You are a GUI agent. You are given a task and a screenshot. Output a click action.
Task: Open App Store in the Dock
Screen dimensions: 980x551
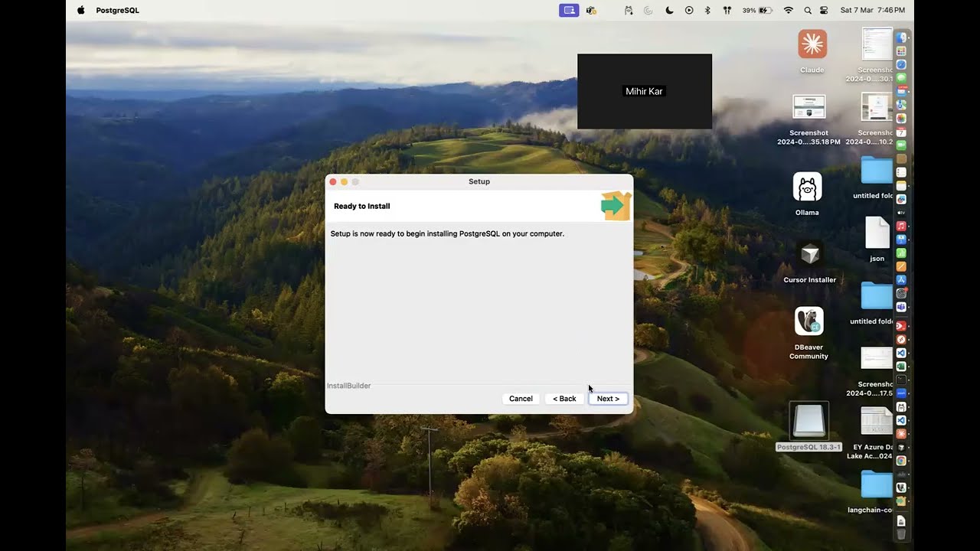(x=901, y=280)
